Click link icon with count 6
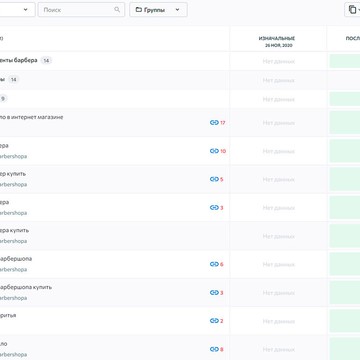The height and width of the screenshot is (360, 360). 214,264
